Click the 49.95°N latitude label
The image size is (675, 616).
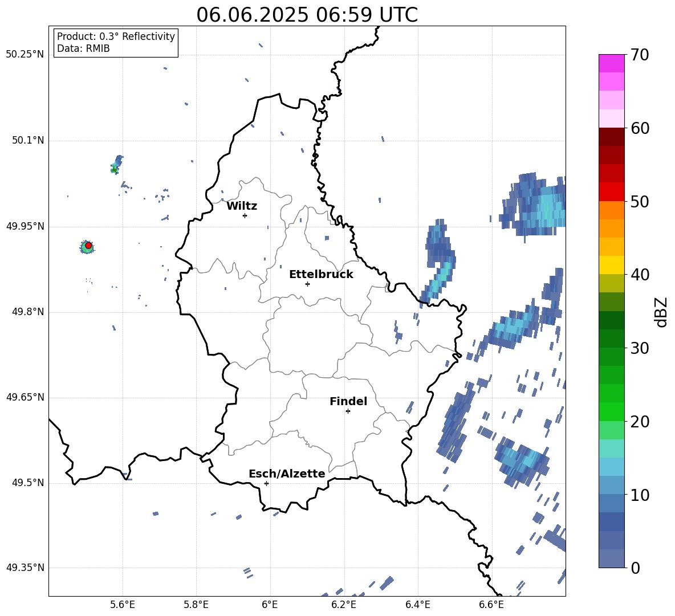[25, 226]
